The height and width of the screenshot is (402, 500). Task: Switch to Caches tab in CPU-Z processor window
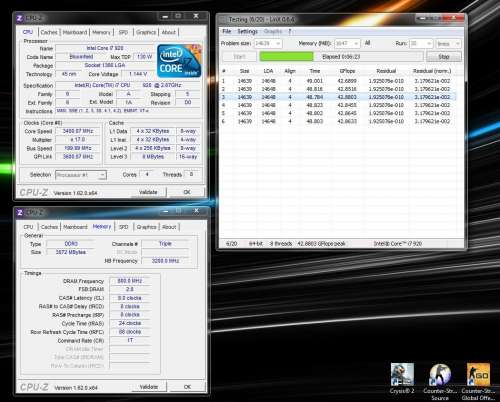[x=49, y=32]
